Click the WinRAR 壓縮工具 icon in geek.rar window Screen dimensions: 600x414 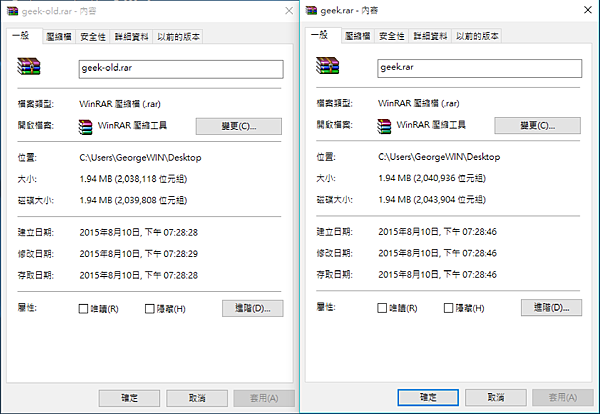(385, 126)
